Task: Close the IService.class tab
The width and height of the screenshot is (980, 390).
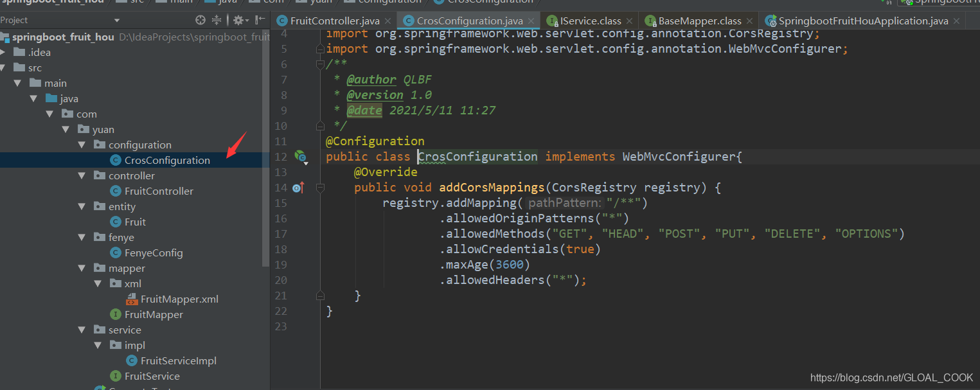Action: click(x=630, y=21)
